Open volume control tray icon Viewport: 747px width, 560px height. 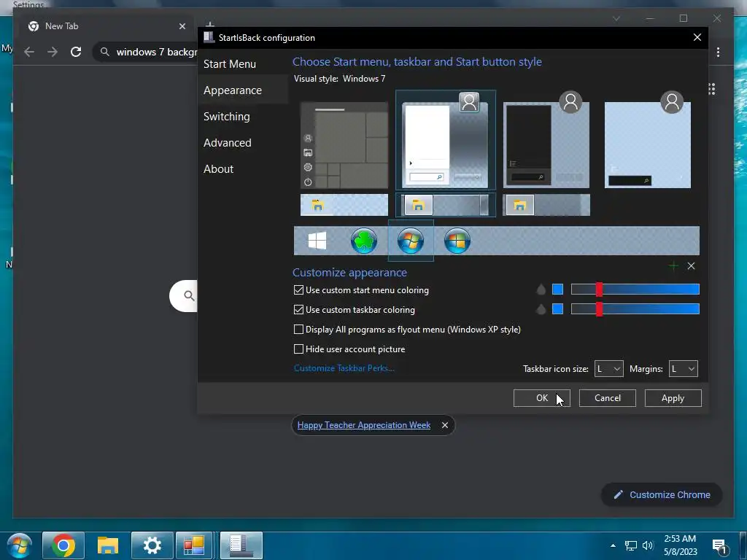648,545
